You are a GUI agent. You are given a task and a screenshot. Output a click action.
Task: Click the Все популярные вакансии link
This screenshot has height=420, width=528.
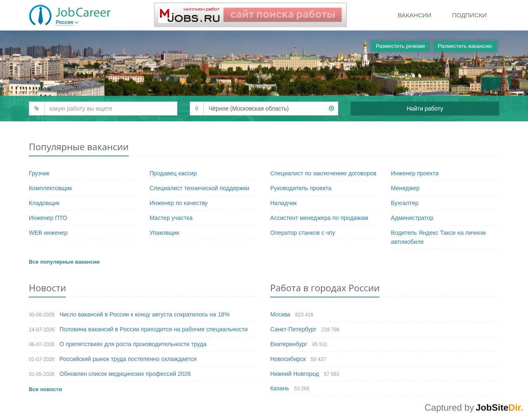(64, 262)
